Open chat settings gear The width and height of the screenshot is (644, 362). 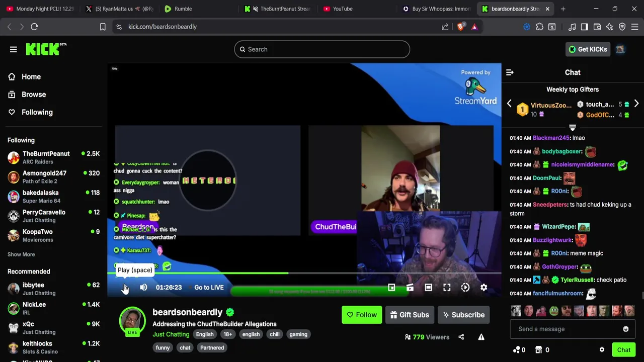602,350
